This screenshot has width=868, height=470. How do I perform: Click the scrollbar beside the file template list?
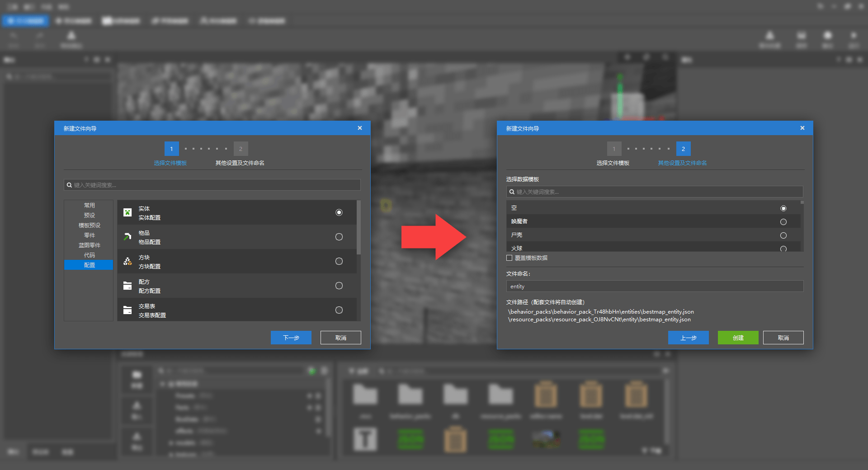tap(359, 228)
